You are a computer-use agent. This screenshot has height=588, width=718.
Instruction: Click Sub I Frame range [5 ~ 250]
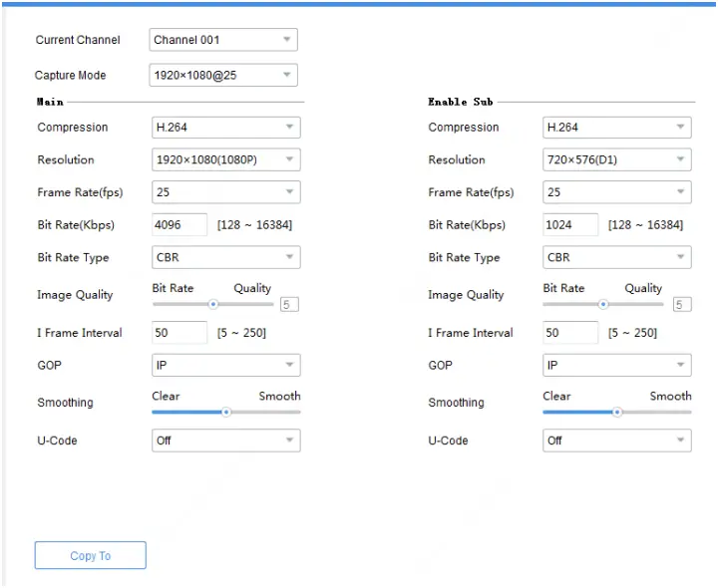click(x=632, y=333)
